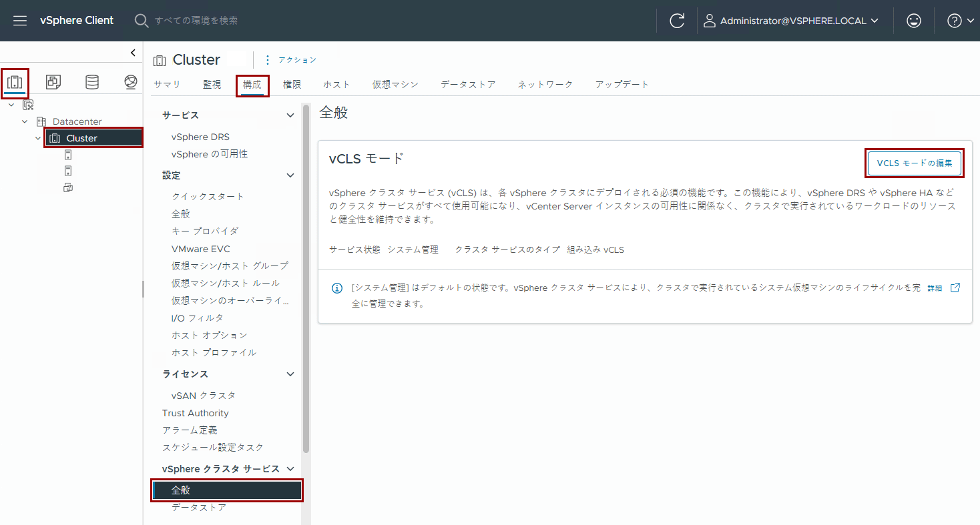Switch to Storage inventory view
Viewport: 980px width, 525px height.
[x=92, y=82]
